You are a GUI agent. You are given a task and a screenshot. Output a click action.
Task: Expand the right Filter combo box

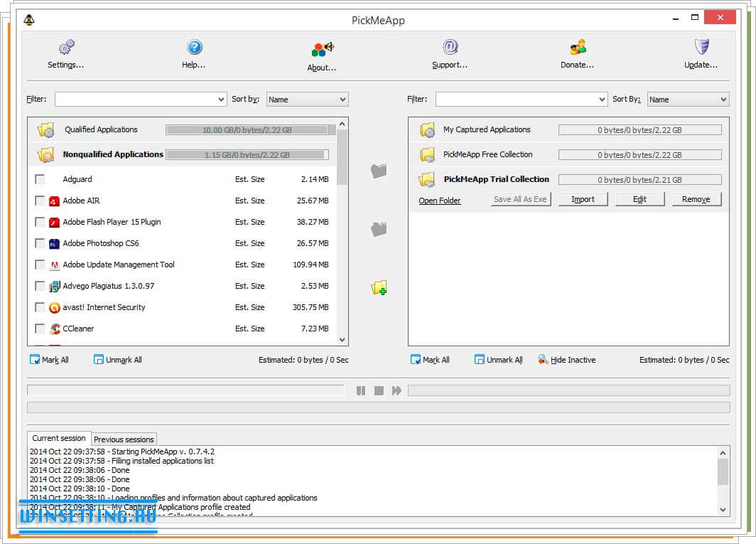pos(601,100)
